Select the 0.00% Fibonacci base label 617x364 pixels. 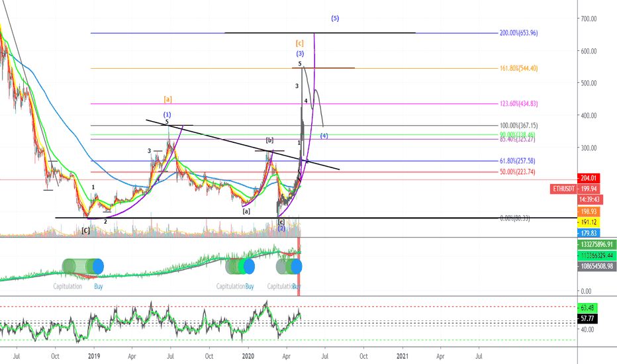pos(514,218)
